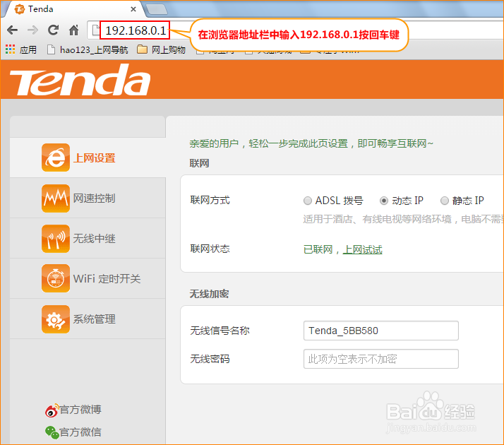
Task: Click the 系统管理 gear icon
Action: point(55,319)
